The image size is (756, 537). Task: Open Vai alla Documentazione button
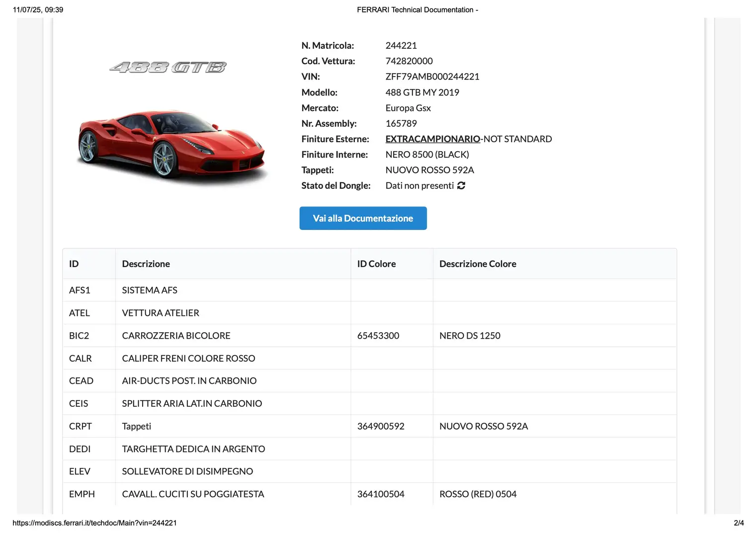coord(363,218)
